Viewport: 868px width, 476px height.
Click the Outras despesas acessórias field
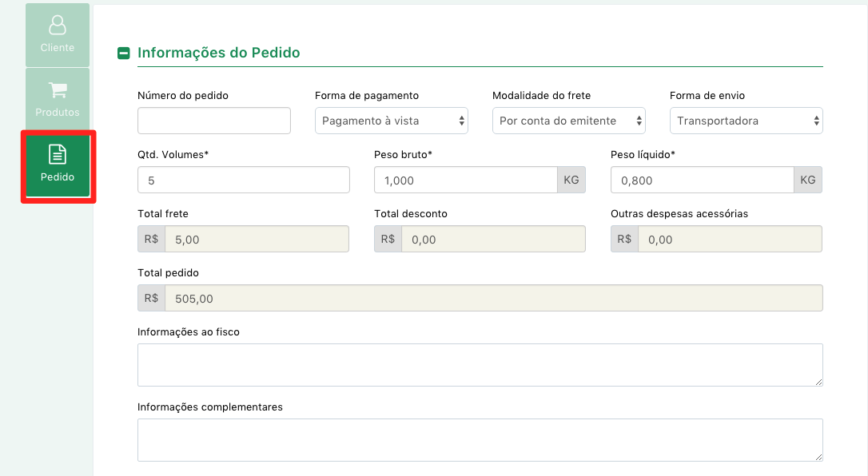[x=731, y=239]
